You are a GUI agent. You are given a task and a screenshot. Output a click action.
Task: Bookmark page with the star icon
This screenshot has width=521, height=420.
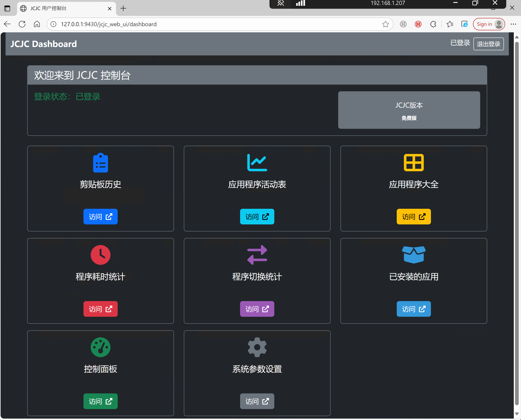[385, 24]
